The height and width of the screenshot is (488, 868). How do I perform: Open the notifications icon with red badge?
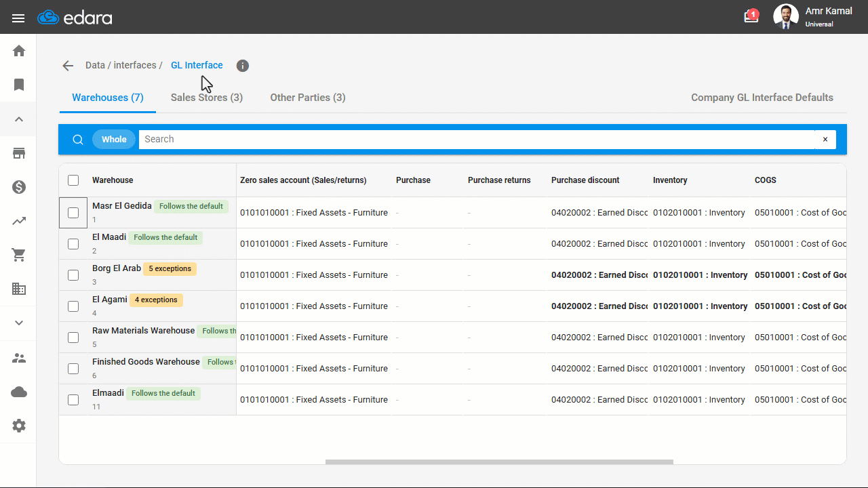click(751, 16)
